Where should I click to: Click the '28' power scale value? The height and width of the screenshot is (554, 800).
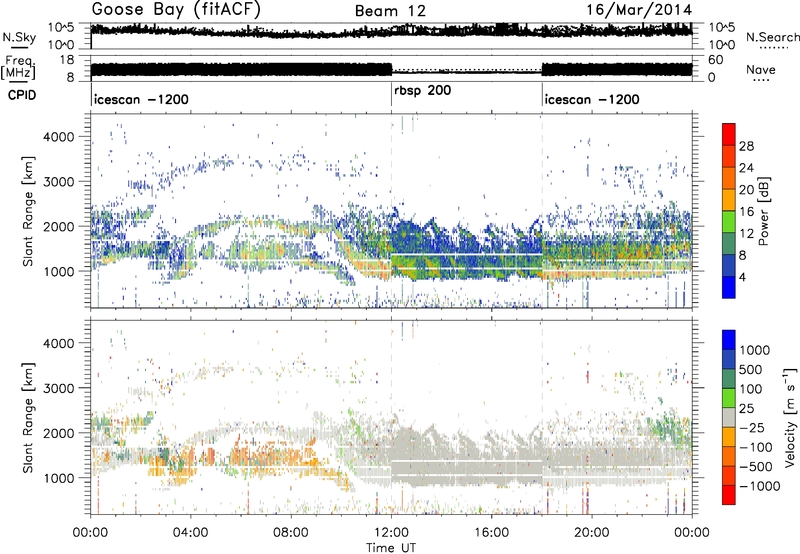(x=746, y=146)
